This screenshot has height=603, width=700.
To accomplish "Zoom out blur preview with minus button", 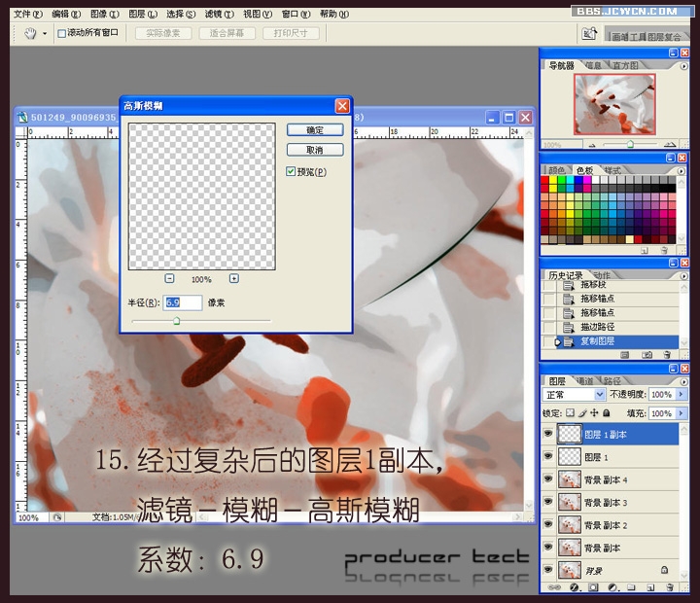I will tap(169, 279).
